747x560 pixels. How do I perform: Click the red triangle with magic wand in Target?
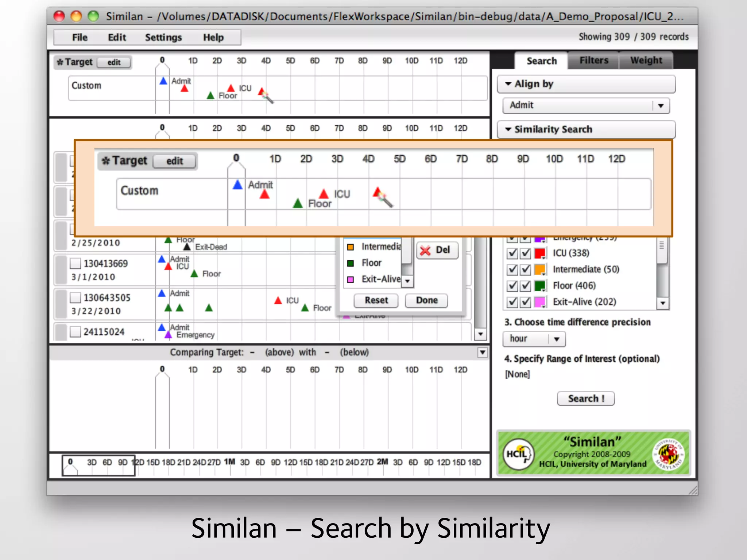pyautogui.click(x=262, y=91)
